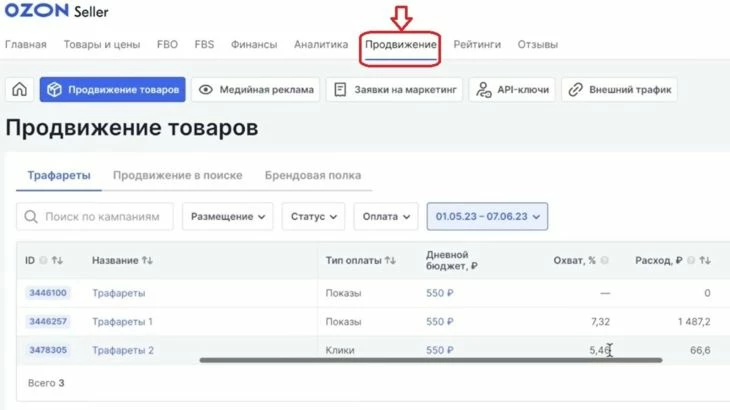The width and height of the screenshot is (730, 410).
Task: Select Показы cell in Трафареты 1 row
Action: (x=344, y=322)
